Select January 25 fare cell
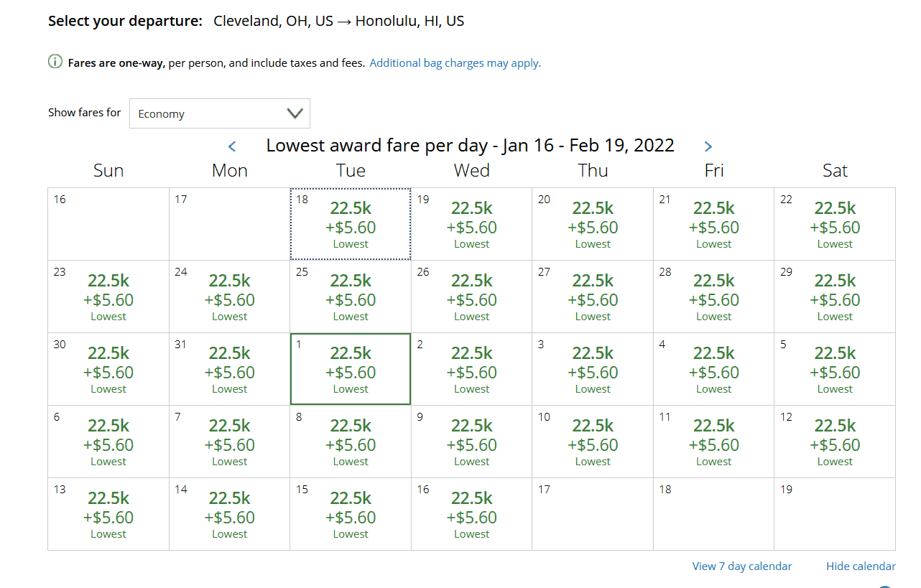 (351, 297)
